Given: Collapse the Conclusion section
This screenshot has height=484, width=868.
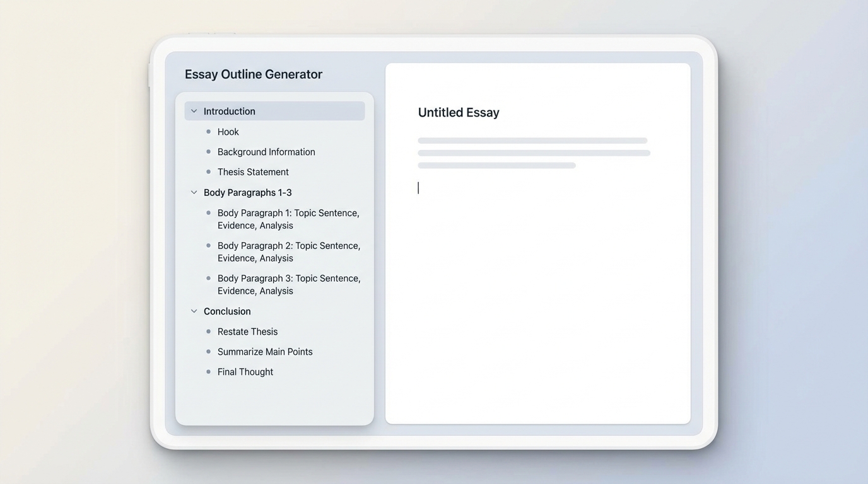Looking at the screenshot, I should (x=194, y=311).
